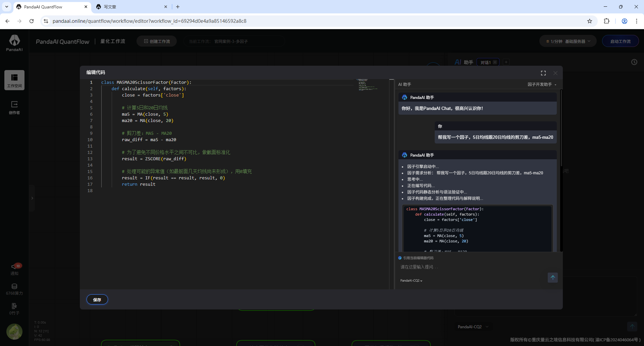View site information icon in address bar
This screenshot has width=644, height=346.
[46, 21]
